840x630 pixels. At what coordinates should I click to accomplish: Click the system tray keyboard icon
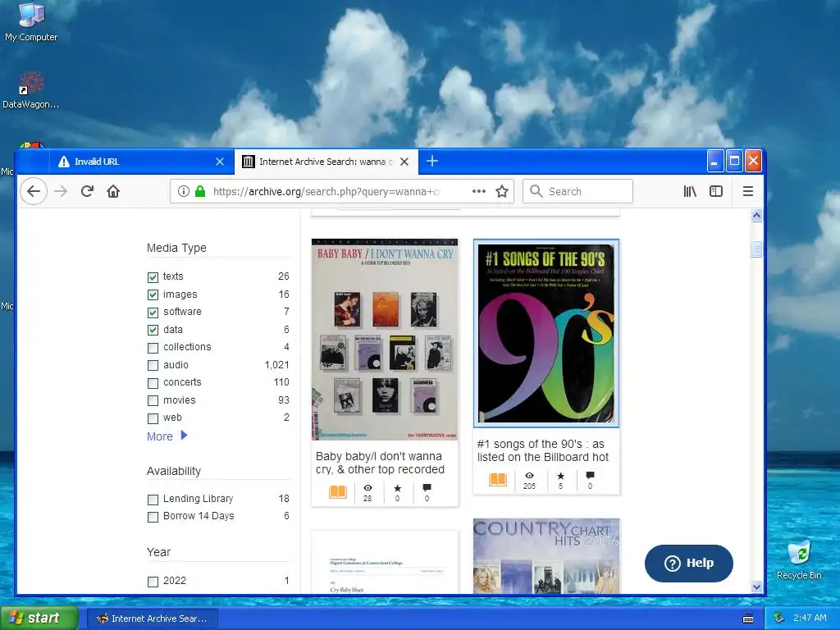point(748,619)
